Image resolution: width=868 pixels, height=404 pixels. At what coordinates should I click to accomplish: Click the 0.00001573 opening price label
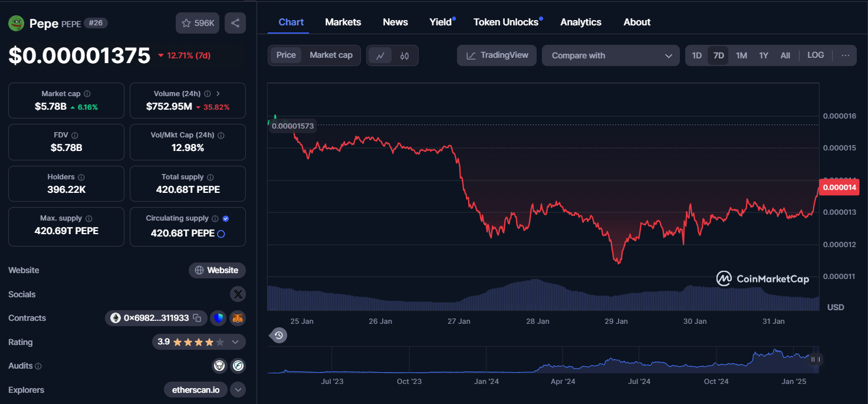click(x=292, y=126)
